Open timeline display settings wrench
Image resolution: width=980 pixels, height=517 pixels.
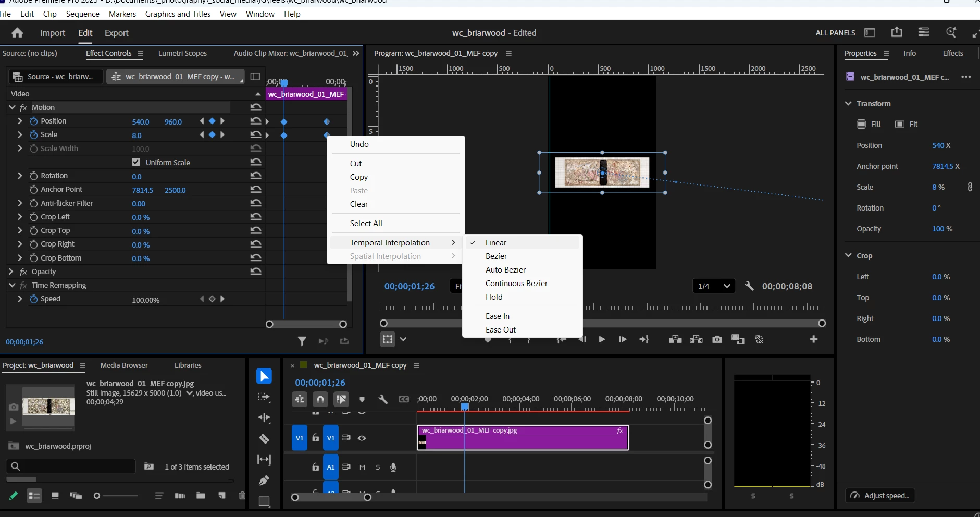click(383, 399)
